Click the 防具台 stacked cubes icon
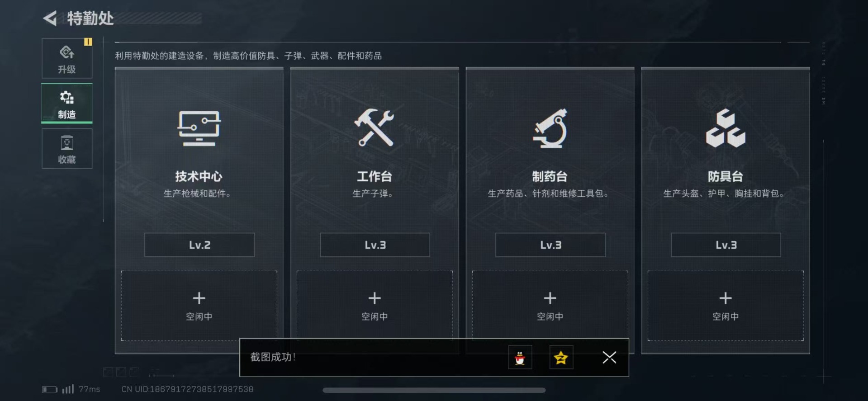 point(726,128)
